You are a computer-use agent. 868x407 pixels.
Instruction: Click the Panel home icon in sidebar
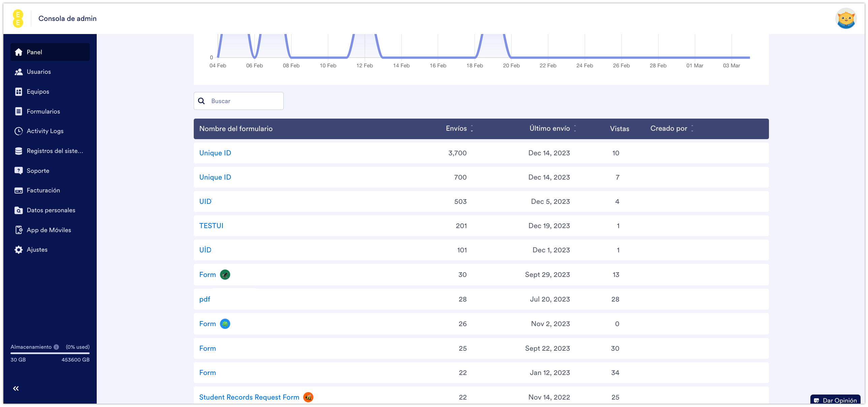(x=19, y=52)
